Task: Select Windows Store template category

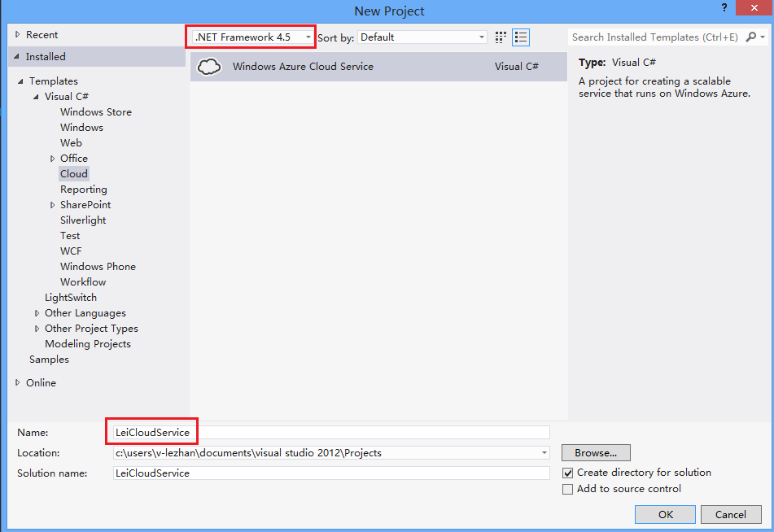Action: (96, 112)
